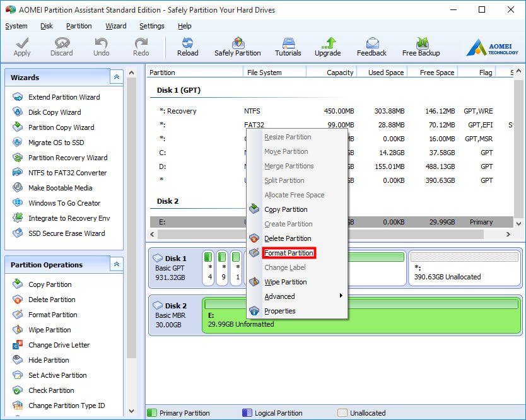The image size is (526, 420).
Task: Open the System menu
Action: (x=16, y=26)
